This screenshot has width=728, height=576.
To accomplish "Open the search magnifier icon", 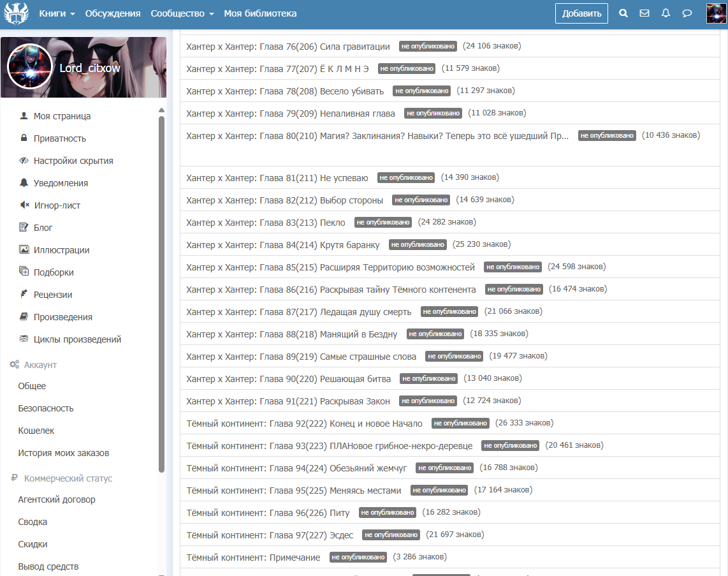I will tap(623, 13).
